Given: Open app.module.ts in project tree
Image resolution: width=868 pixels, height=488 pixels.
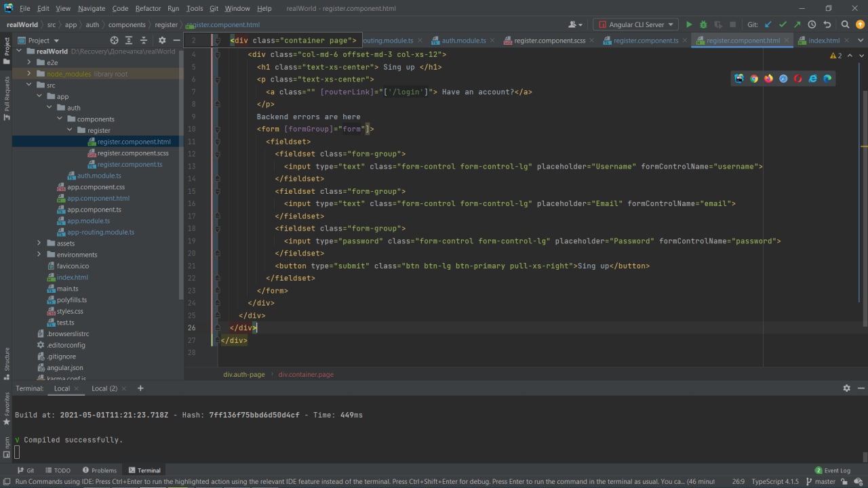Looking at the screenshot, I should tap(88, 221).
